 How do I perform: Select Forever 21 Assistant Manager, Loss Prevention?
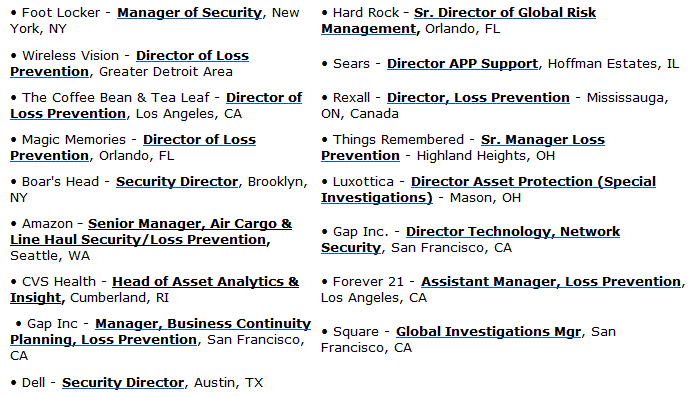[551, 282]
